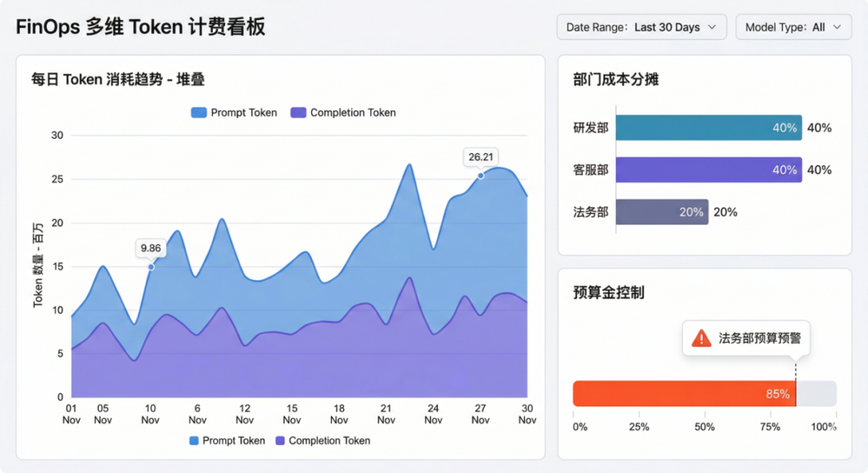The height and width of the screenshot is (473, 868).
Task: Click the 20% value right of 法务部 bar
Action: point(725,212)
